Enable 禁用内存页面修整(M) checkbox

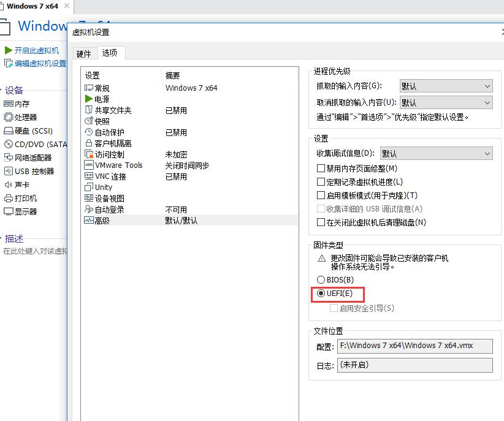tap(321, 168)
